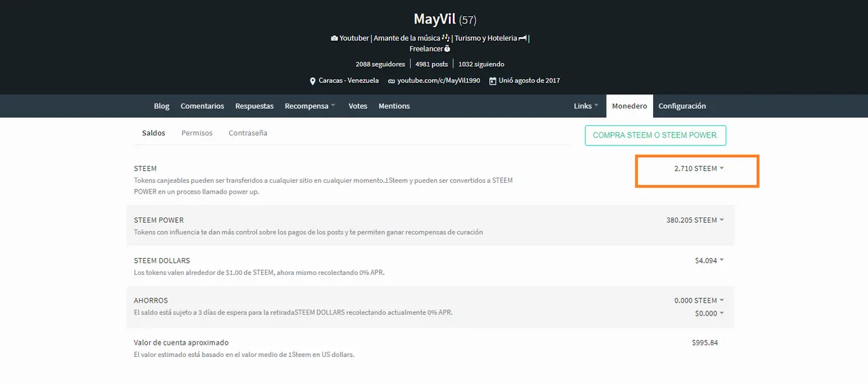868x384 pixels.
Task: Click the $995.84 account value
Action: pos(705,343)
